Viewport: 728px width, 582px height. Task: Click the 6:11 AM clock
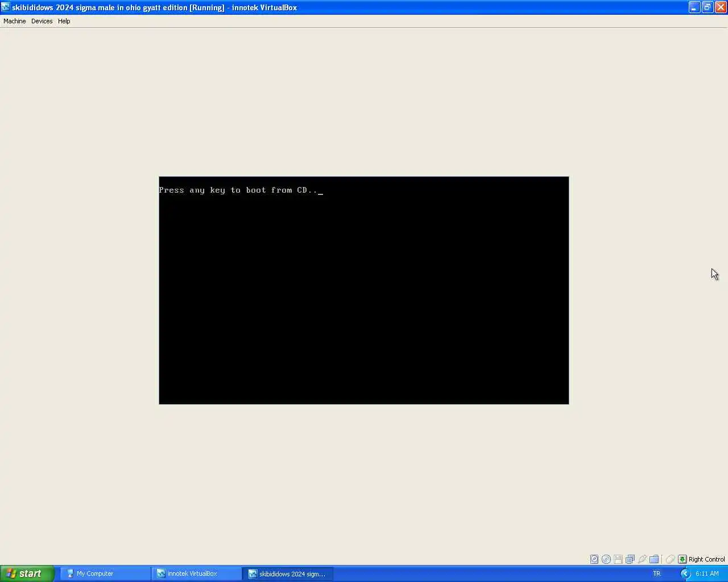707,573
